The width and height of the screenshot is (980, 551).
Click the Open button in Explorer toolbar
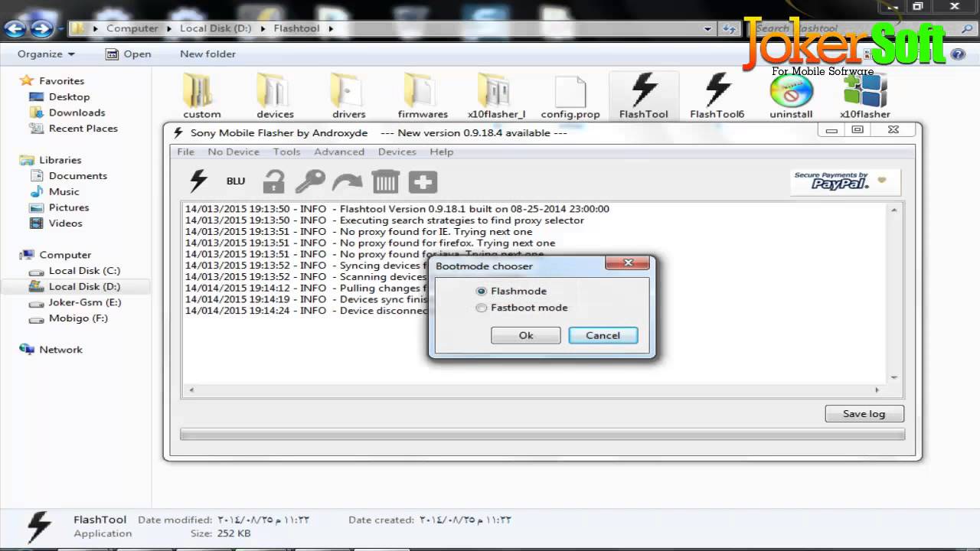pyautogui.click(x=129, y=54)
